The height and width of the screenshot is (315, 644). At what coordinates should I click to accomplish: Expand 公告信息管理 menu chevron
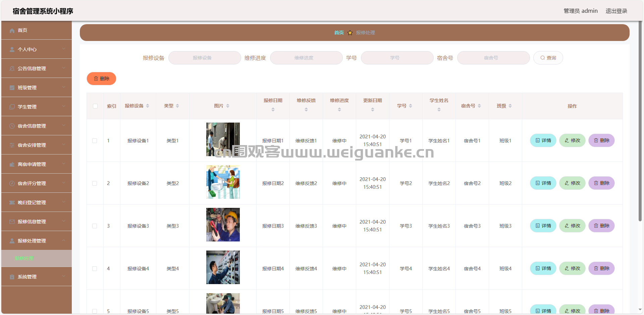(64, 68)
